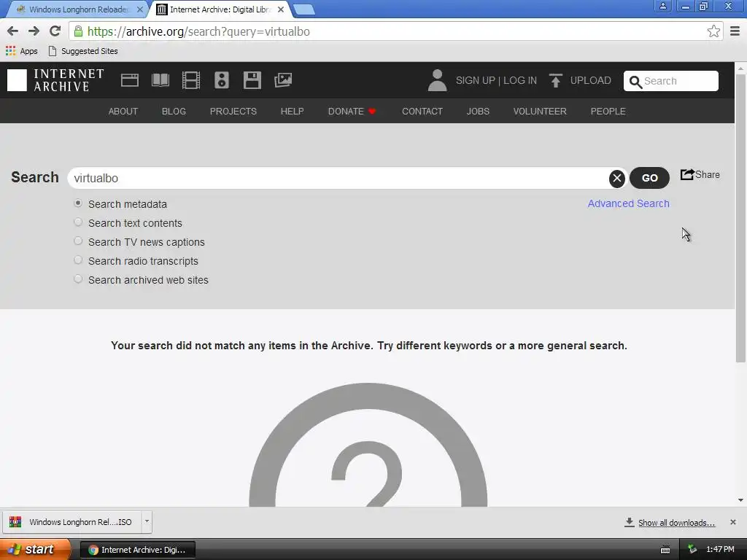Select Search archived web sites option
Viewport: 747px width, 560px height.
coord(78,279)
